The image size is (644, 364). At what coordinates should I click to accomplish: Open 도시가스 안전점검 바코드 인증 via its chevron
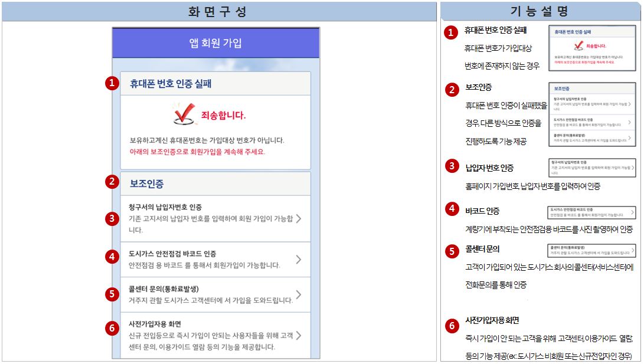pyautogui.click(x=299, y=259)
